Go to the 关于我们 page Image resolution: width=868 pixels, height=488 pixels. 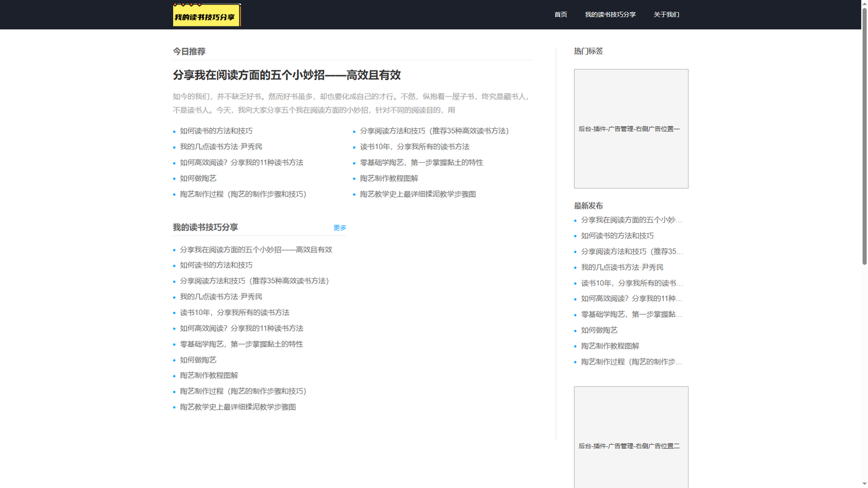click(666, 14)
